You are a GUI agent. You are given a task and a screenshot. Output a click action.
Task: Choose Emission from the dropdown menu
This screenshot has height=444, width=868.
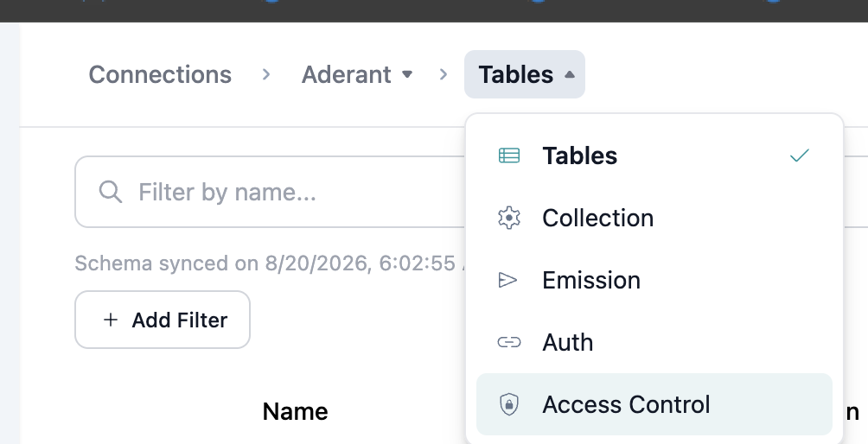click(x=654, y=280)
